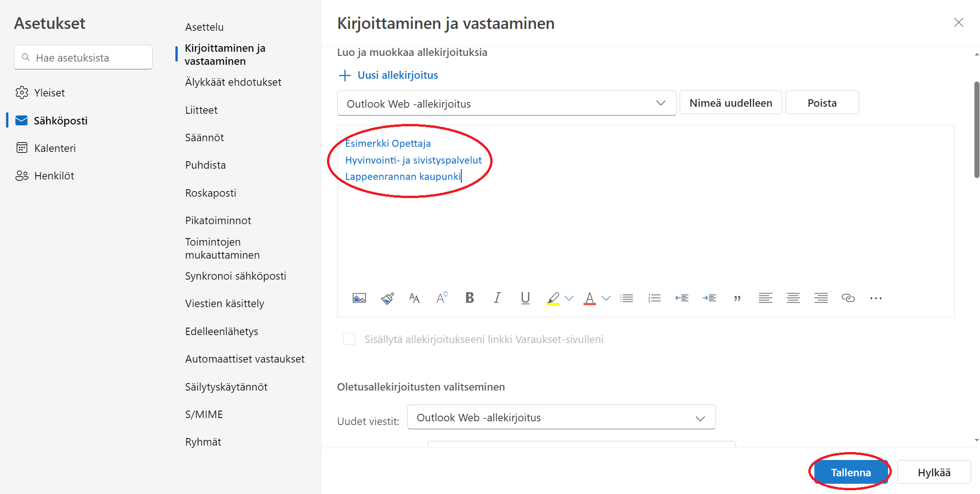Open Automaattiset vastaukset settings
The width and height of the screenshot is (980, 494).
[x=244, y=359]
